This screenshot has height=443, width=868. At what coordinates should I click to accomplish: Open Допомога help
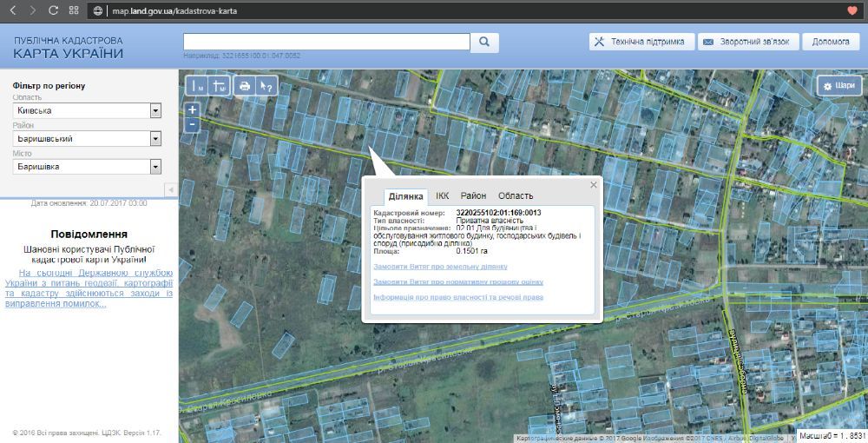[831, 42]
